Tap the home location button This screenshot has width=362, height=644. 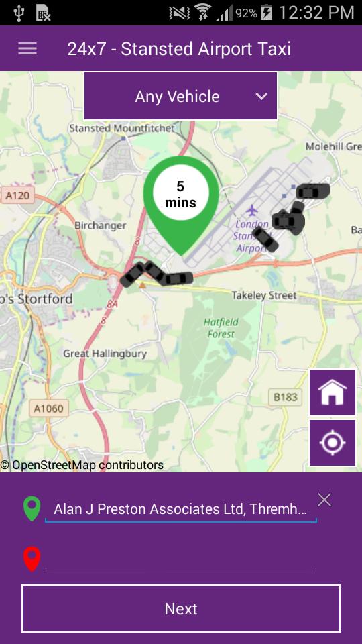pyautogui.click(x=333, y=392)
